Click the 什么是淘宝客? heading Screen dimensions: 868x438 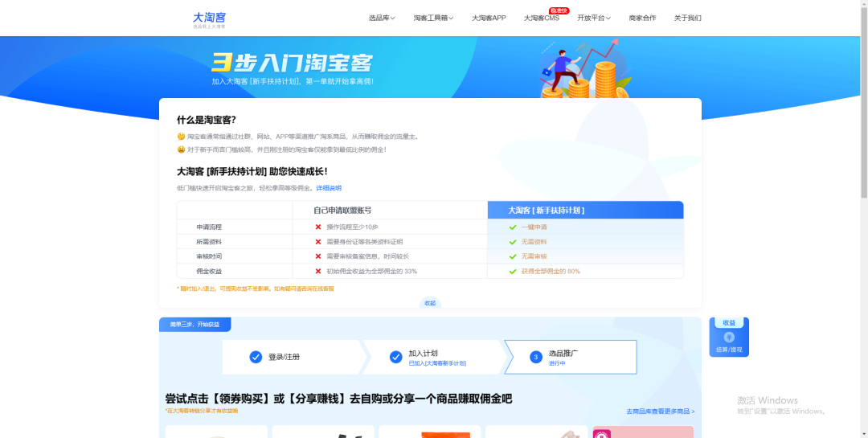[207, 120]
